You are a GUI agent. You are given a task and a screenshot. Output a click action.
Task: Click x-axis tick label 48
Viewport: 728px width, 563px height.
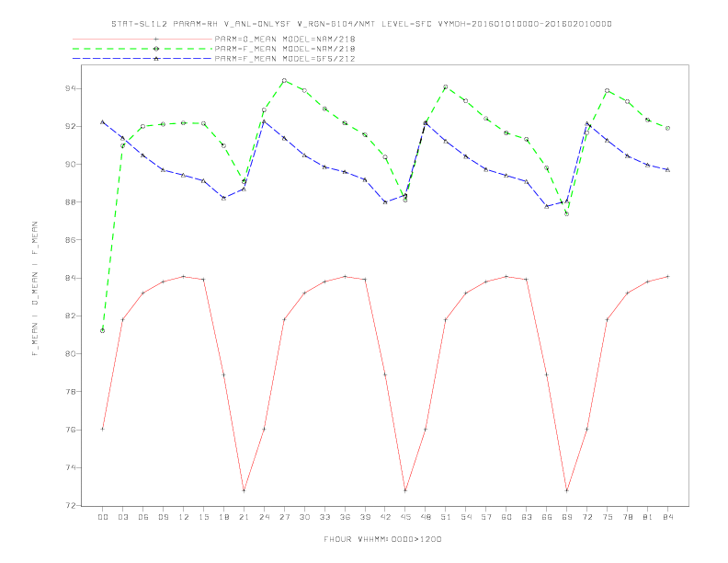426,517
